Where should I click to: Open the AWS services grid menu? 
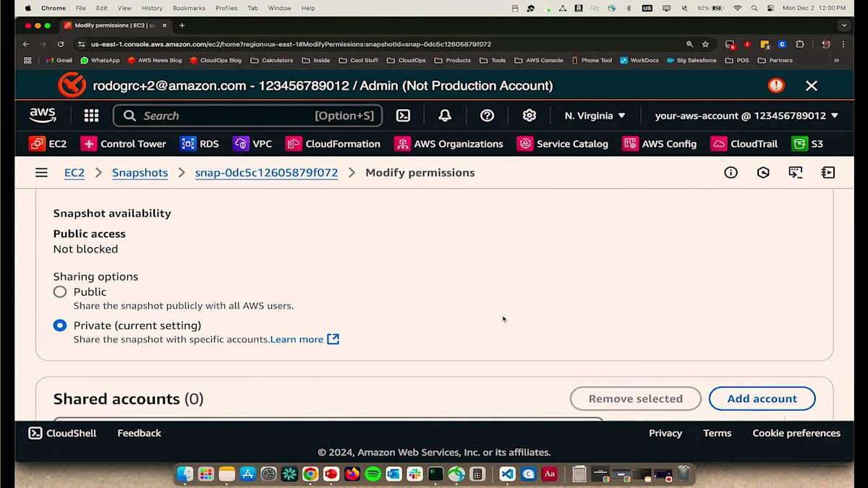click(x=91, y=116)
